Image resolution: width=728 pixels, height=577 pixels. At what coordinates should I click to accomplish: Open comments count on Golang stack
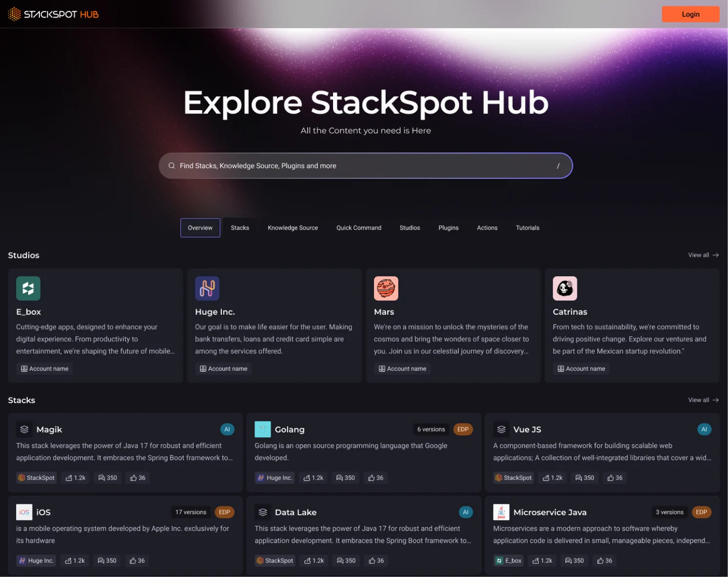point(346,478)
